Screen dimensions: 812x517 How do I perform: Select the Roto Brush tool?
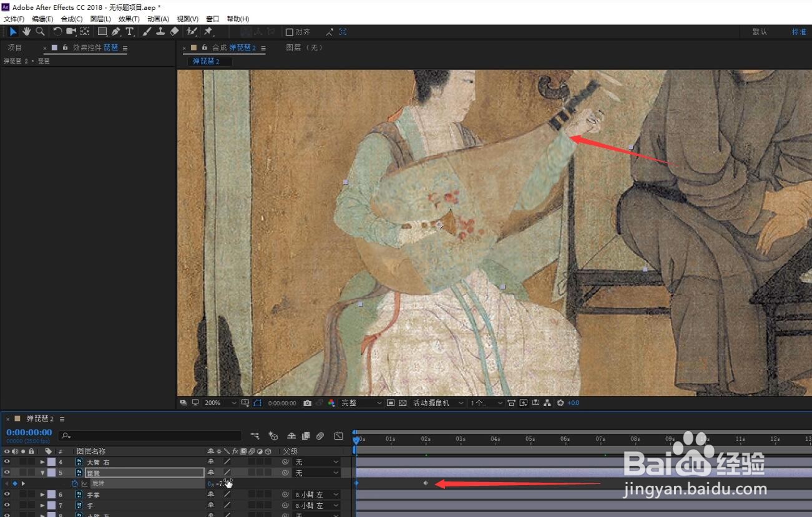(x=192, y=31)
